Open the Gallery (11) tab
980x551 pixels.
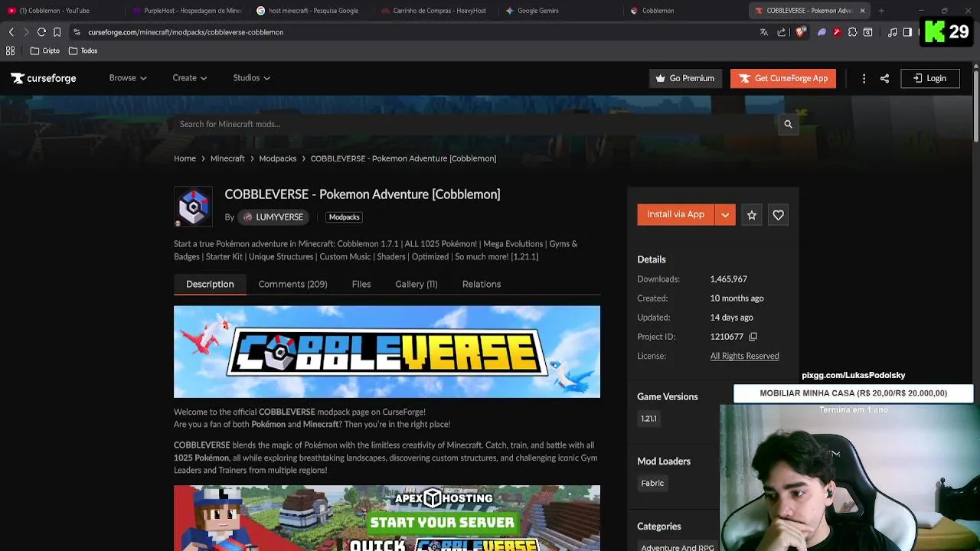pyautogui.click(x=416, y=284)
